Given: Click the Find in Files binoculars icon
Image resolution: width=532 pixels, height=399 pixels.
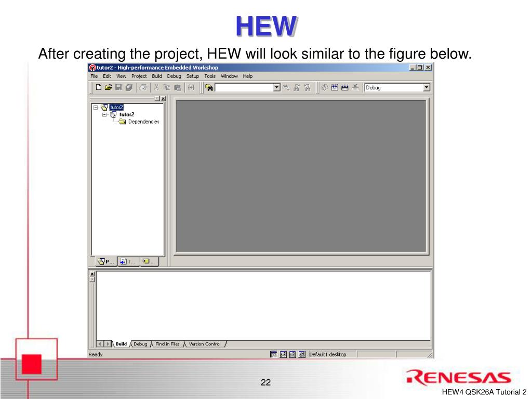Looking at the screenshot, I should click(x=209, y=87).
